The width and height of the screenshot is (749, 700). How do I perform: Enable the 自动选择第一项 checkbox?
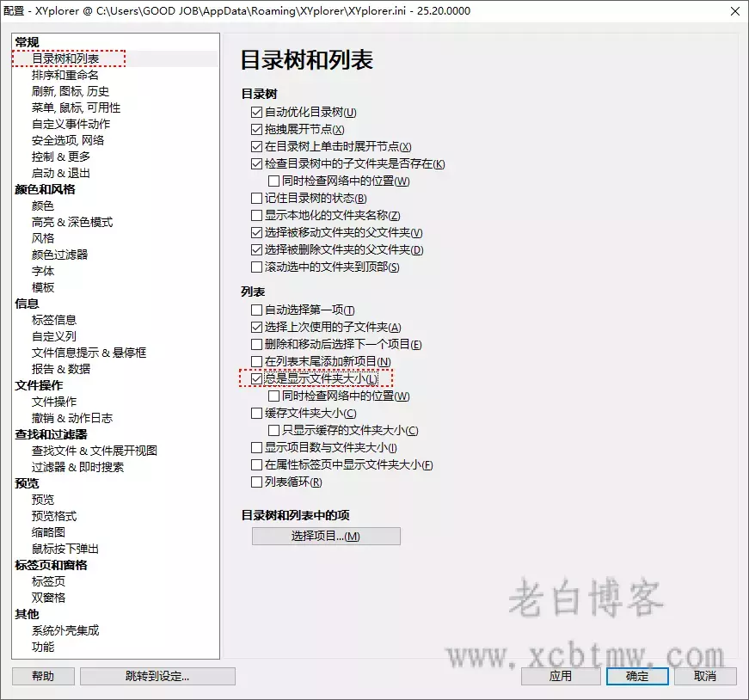coord(256,310)
